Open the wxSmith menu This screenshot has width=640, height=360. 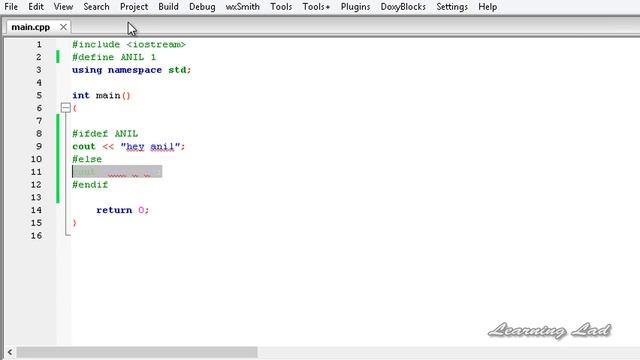pyautogui.click(x=242, y=7)
